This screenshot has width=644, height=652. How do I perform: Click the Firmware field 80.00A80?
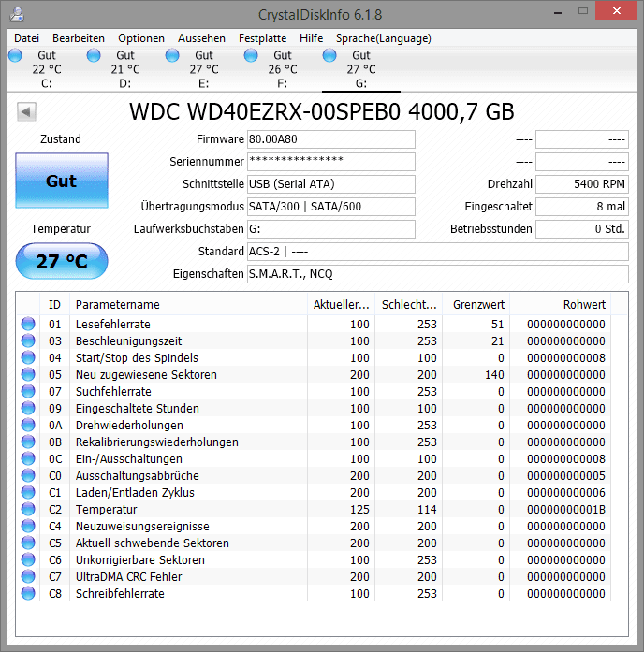[331, 139]
